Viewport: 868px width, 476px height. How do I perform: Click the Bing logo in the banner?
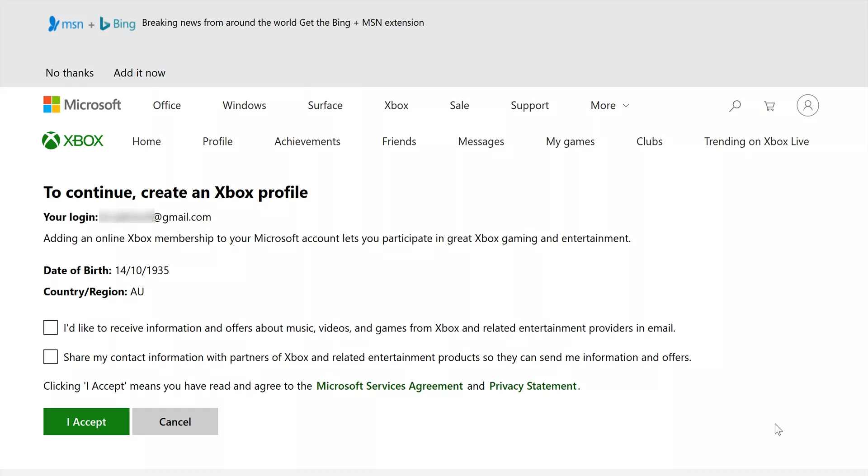tap(118, 23)
